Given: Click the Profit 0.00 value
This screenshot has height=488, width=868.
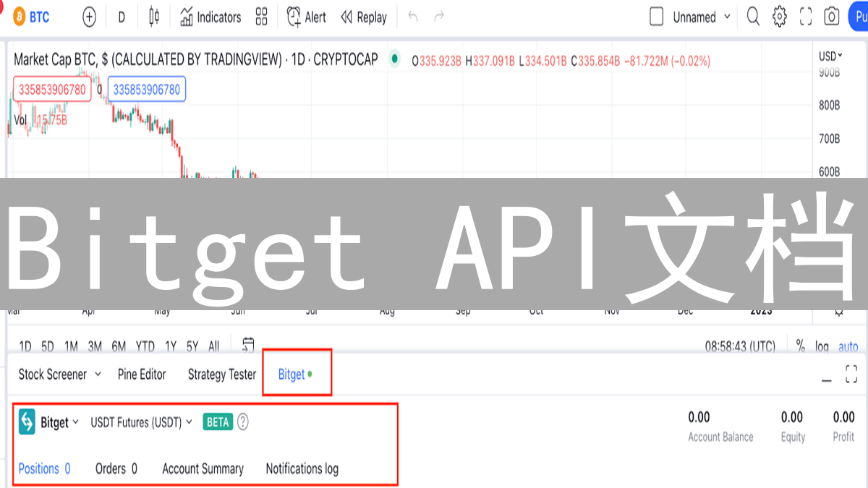Looking at the screenshot, I should [843, 417].
